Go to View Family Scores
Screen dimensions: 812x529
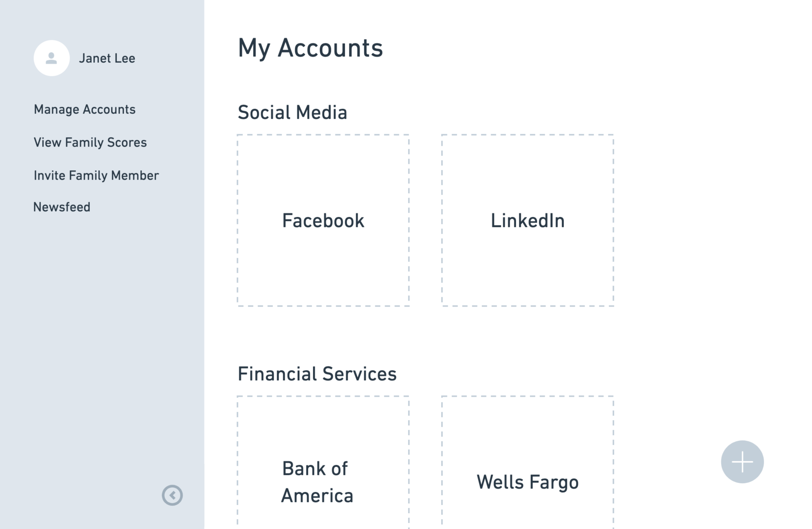90,142
